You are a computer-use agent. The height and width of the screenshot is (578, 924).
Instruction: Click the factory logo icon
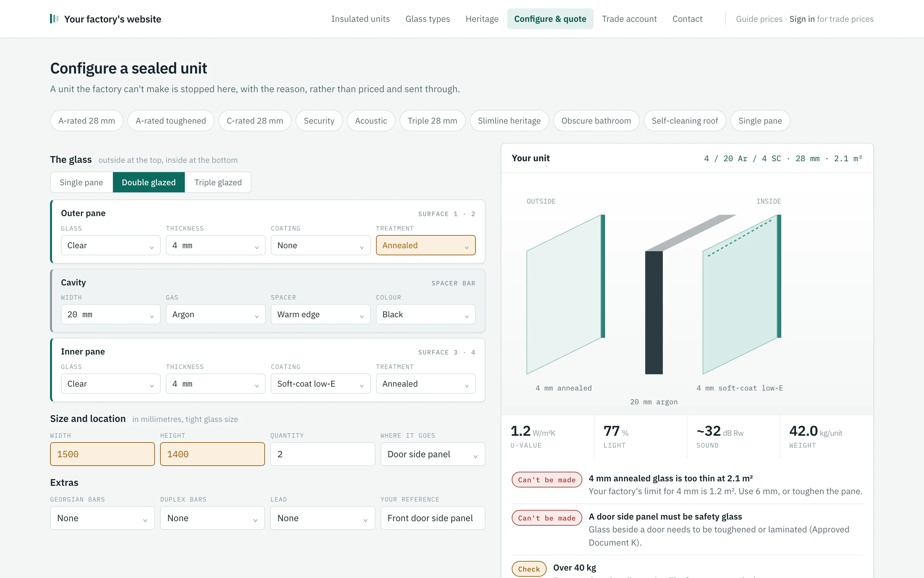click(x=54, y=19)
